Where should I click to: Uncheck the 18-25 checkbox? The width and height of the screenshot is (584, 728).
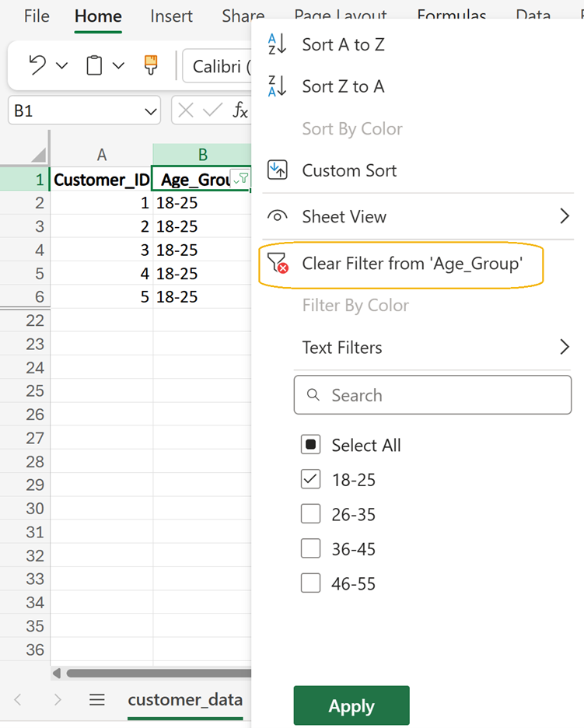(310, 480)
